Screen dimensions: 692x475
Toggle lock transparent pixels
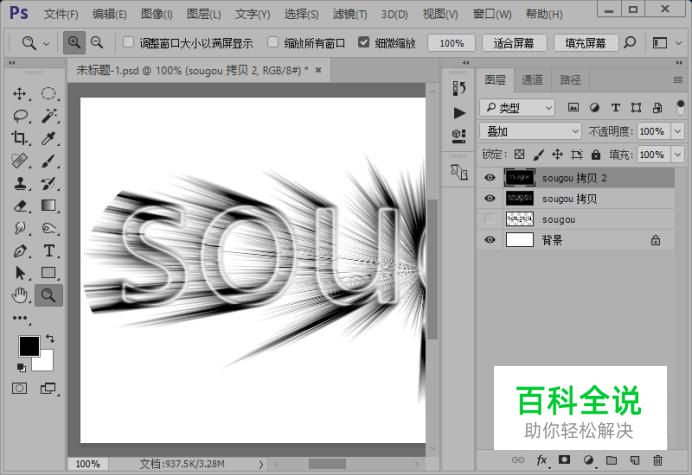[x=519, y=154]
